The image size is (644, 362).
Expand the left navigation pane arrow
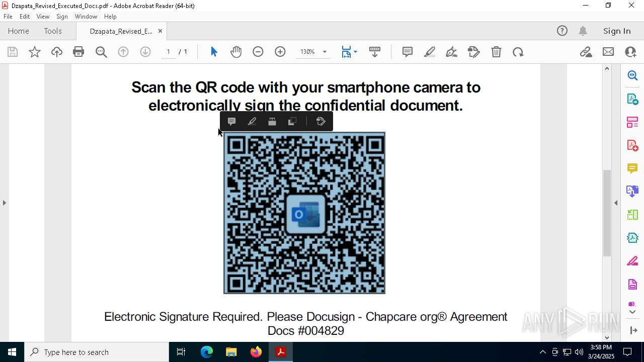point(4,203)
